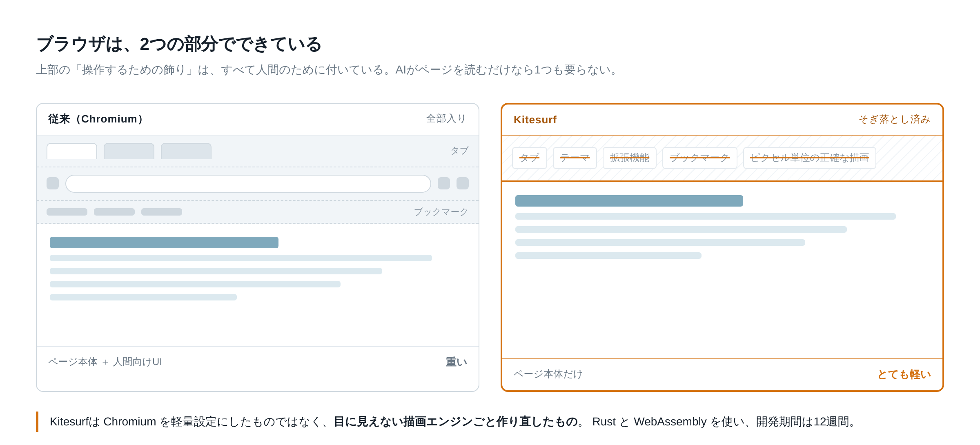
Task: Click the ページ本体 + 人間向けUI footer text
Action: [105, 362]
